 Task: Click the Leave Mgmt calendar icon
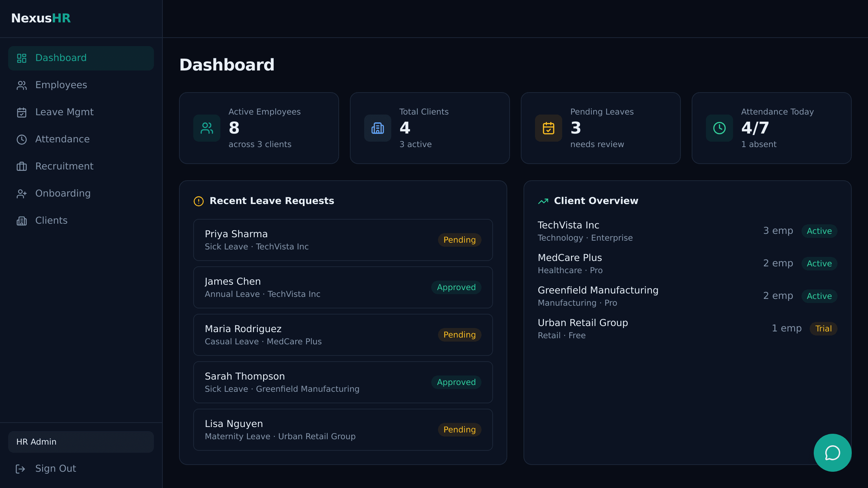click(22, 113)
